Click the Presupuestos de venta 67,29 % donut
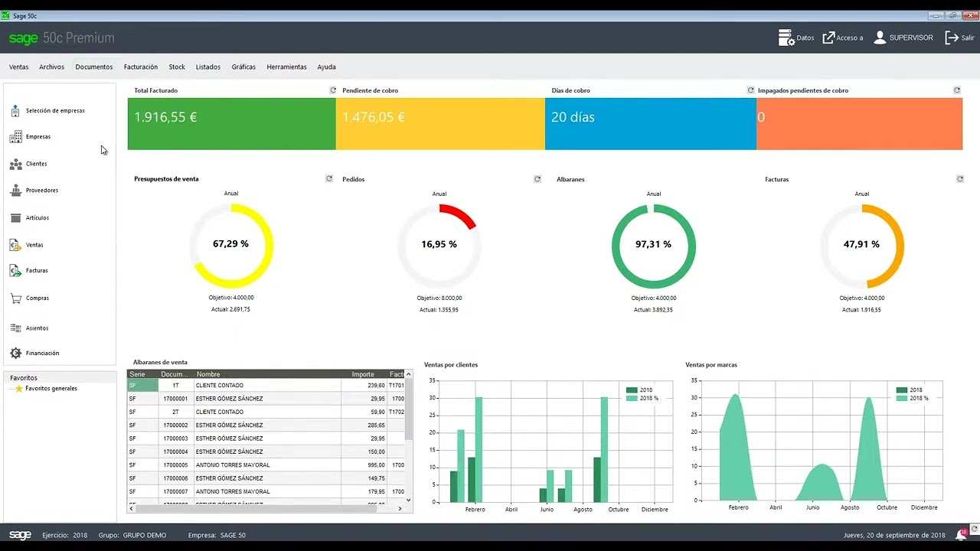 231,245
